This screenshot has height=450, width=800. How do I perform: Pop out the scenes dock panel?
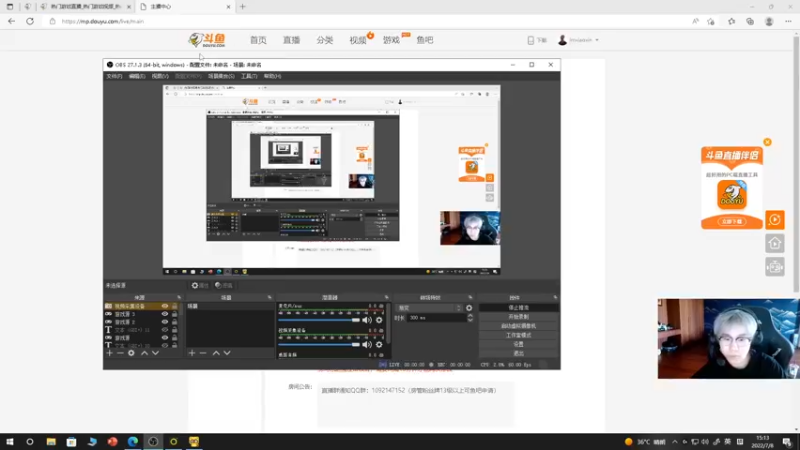click(x=269, y=297)
